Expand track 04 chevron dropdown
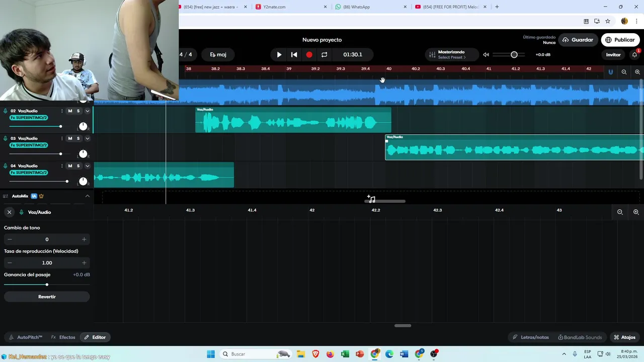Screen dimensions: 644x362 87,166
